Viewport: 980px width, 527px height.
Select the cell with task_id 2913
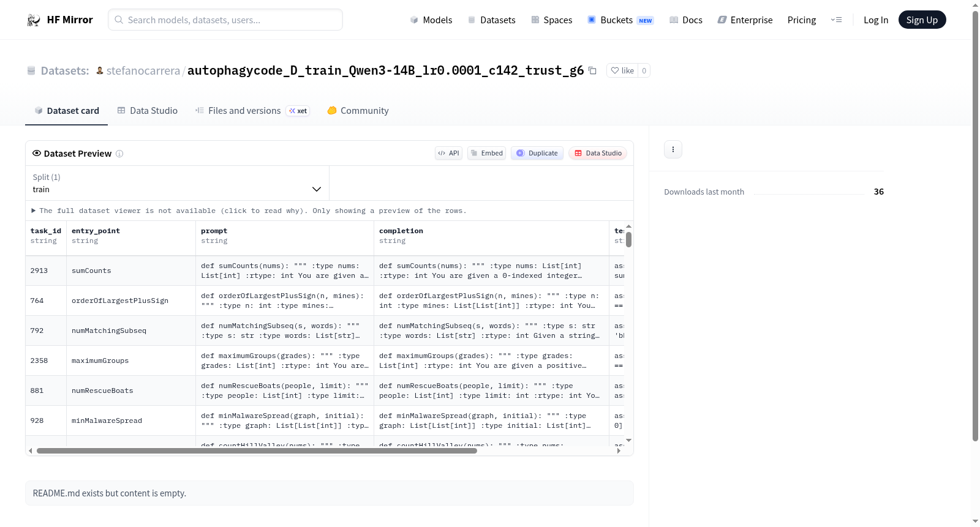[x=46, y=271]
